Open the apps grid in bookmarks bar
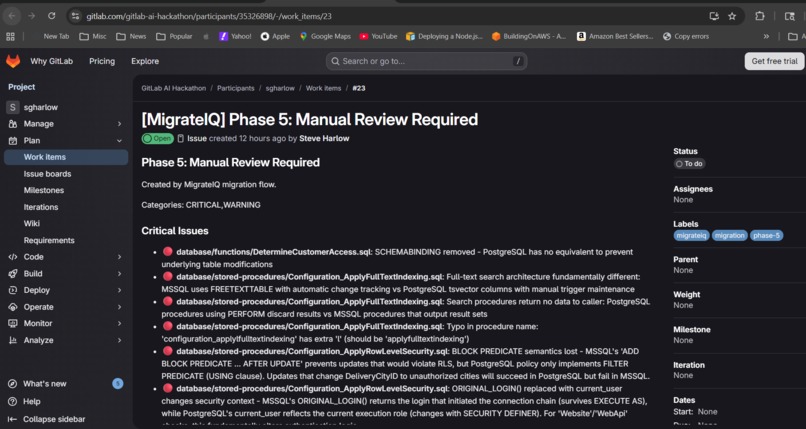 [10, 36]
